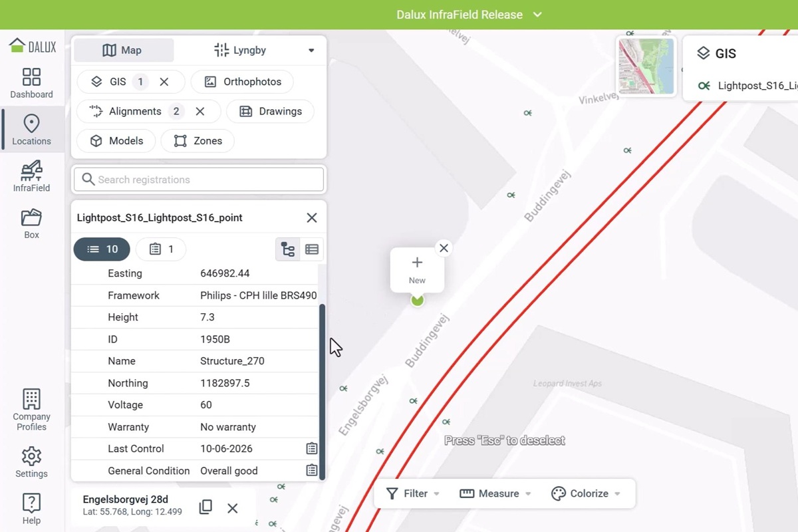Click the Name value Structure_270
The height and width of the screenshot is (532, 798).
[232, 361]
